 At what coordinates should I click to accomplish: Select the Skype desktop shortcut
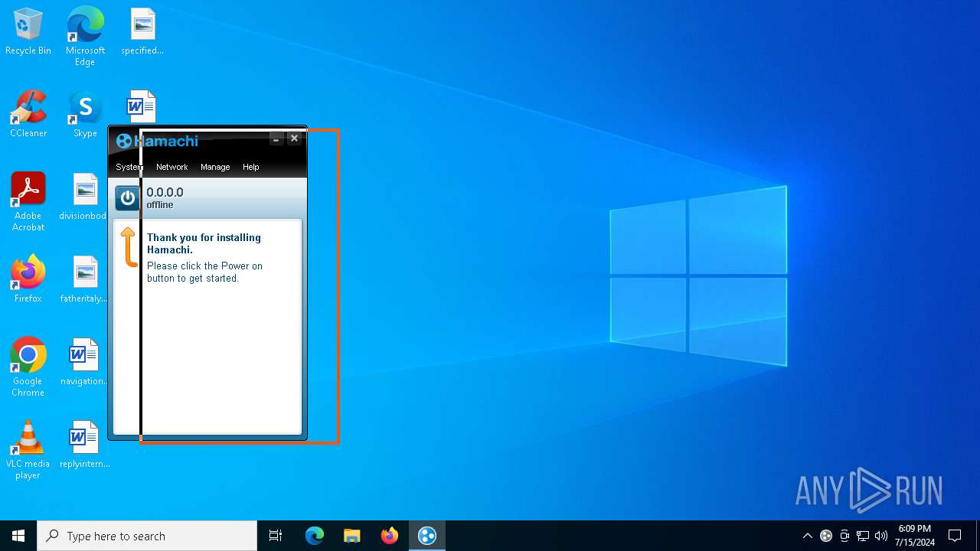coord(85,114)
